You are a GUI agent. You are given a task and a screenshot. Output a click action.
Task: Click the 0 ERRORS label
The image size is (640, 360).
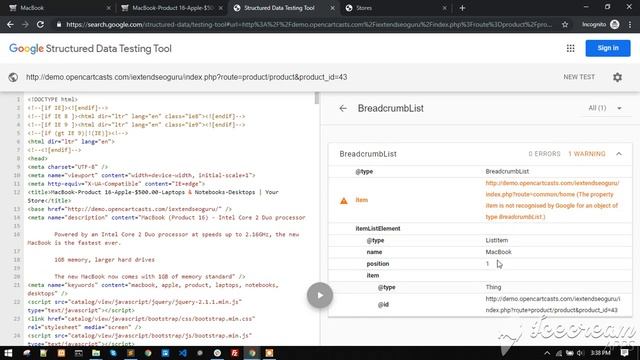click(x=544, y=154)
